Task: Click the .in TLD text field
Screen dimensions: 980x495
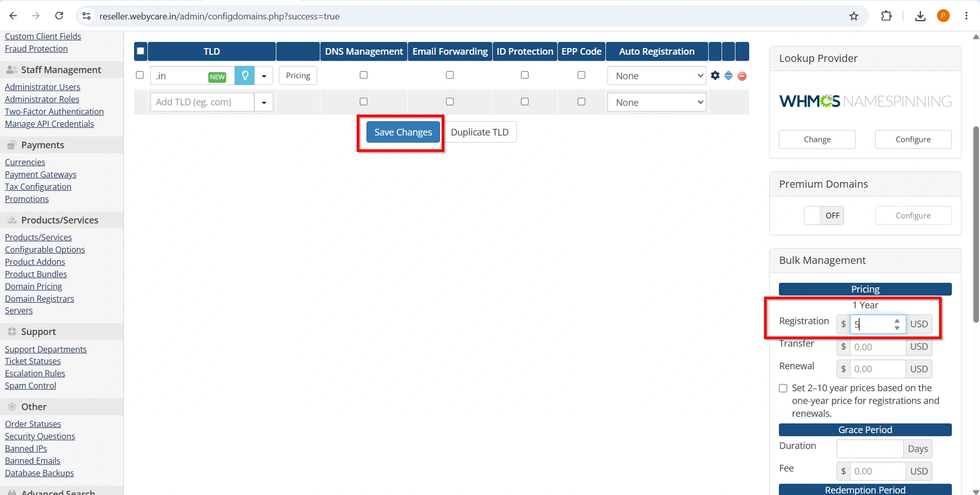Action: tap(192, 76)
